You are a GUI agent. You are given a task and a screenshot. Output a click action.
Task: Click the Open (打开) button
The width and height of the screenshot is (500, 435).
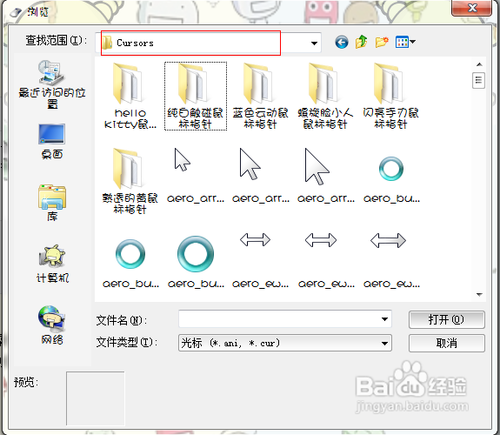pyautogui.click(x=447, y=320)
